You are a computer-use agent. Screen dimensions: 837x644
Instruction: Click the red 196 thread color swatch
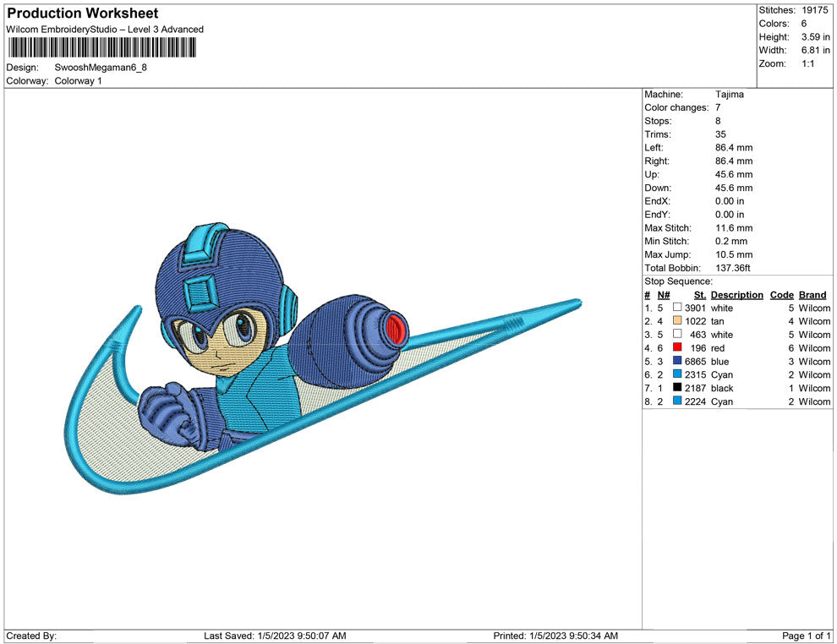coord(677,348)
